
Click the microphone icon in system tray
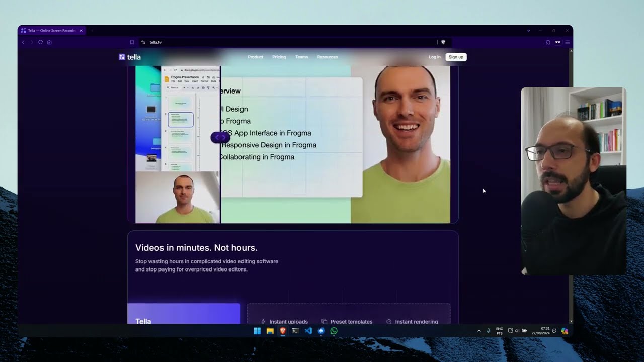click(488, 331)
